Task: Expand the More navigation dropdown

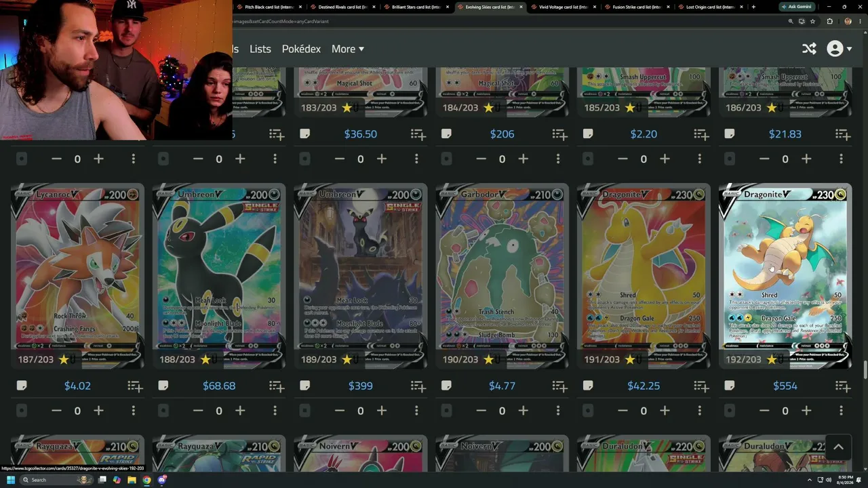Action: 348,49
